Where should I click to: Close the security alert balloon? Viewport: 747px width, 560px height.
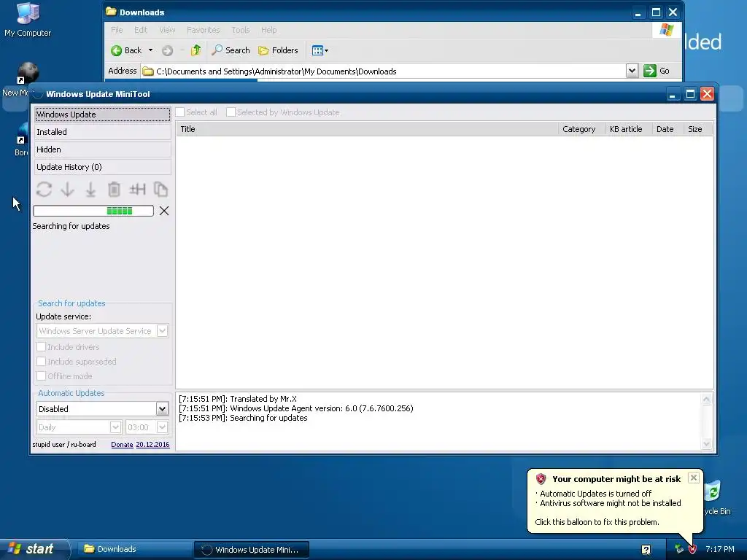[694, 478]
